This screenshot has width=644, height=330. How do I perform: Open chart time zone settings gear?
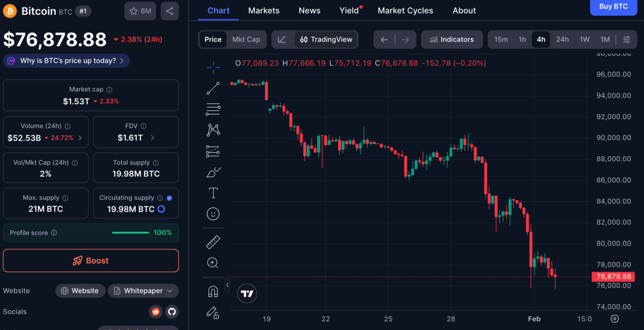pyautogui.click(x=615, y=319)
